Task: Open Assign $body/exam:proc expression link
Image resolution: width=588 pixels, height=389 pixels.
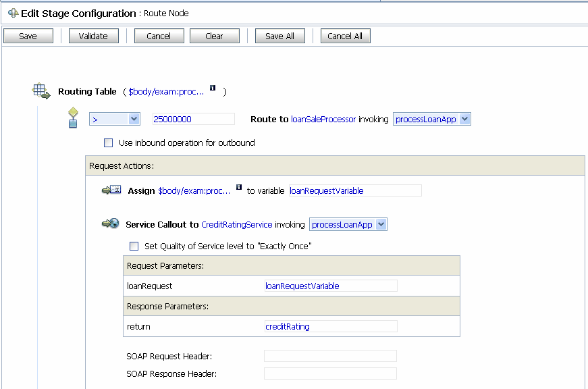Action: pyautogui.click(x=194, y=191)
